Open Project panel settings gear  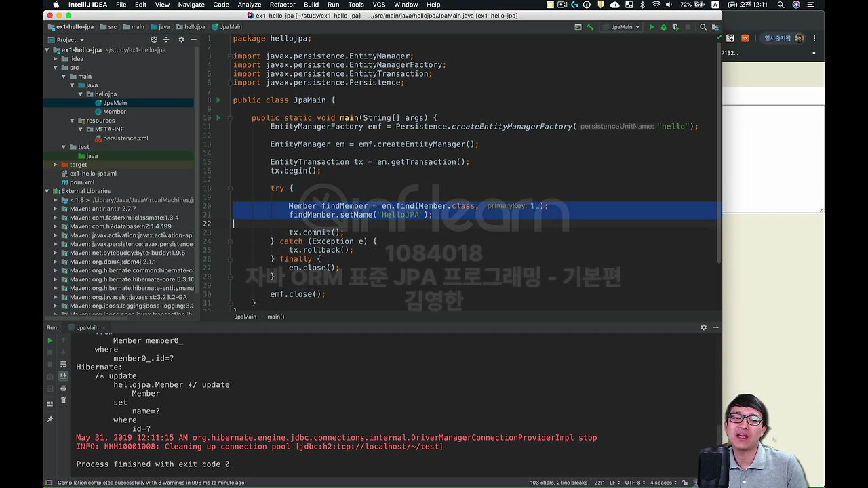click(181, 39)
